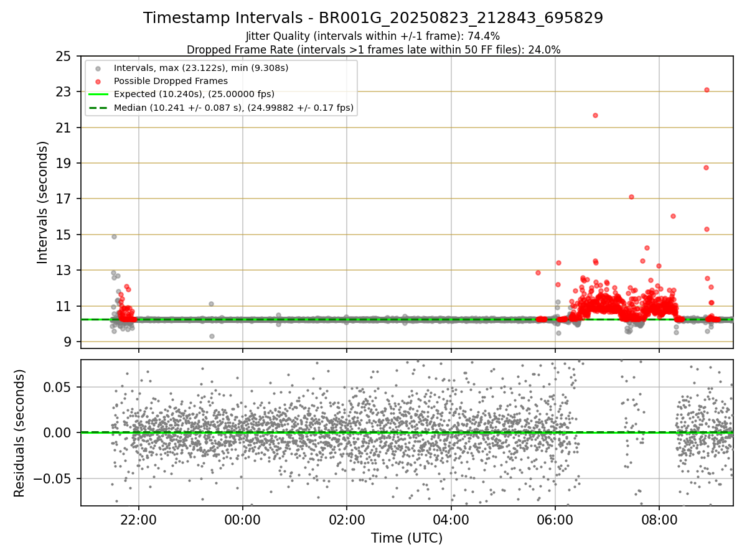747x560 pixels.
Task: Click the '−0.05' residuals tick label
Action: 52,478
